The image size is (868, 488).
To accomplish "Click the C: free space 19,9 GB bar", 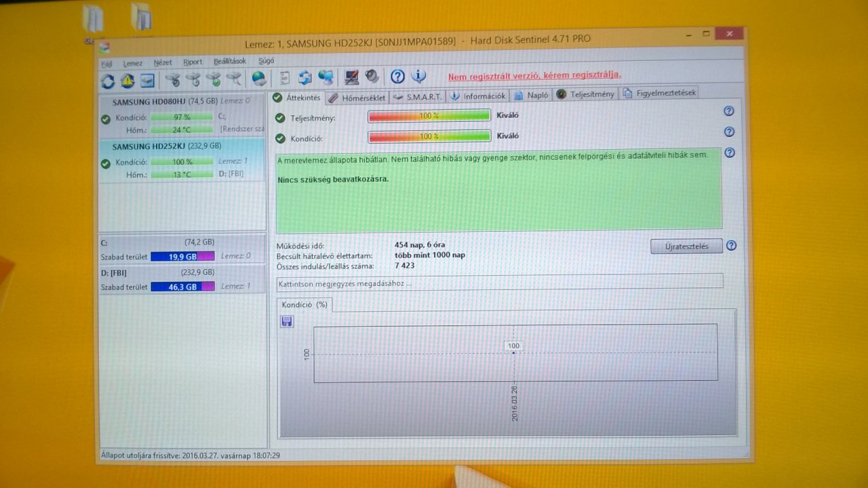I will 182,256.
